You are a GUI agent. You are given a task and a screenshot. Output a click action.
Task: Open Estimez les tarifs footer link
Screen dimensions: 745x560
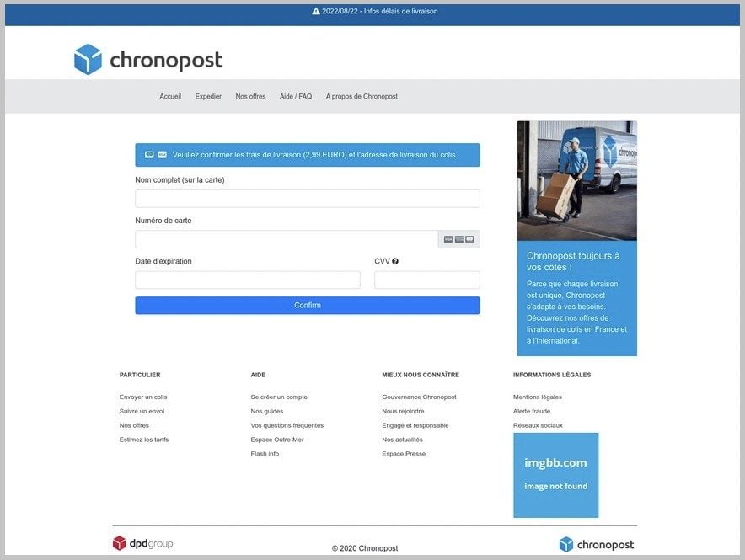[144, 440]
